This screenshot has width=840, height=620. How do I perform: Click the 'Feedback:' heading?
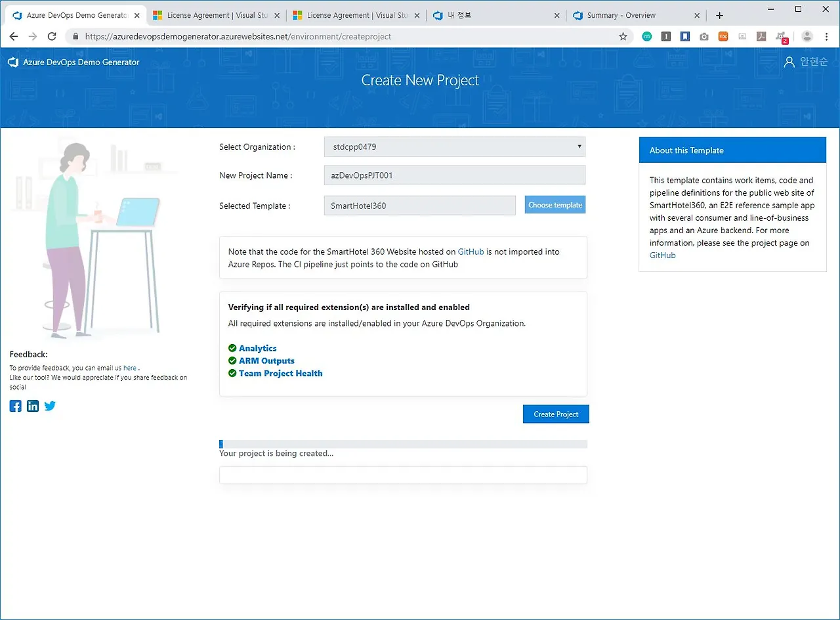(29, 355)
